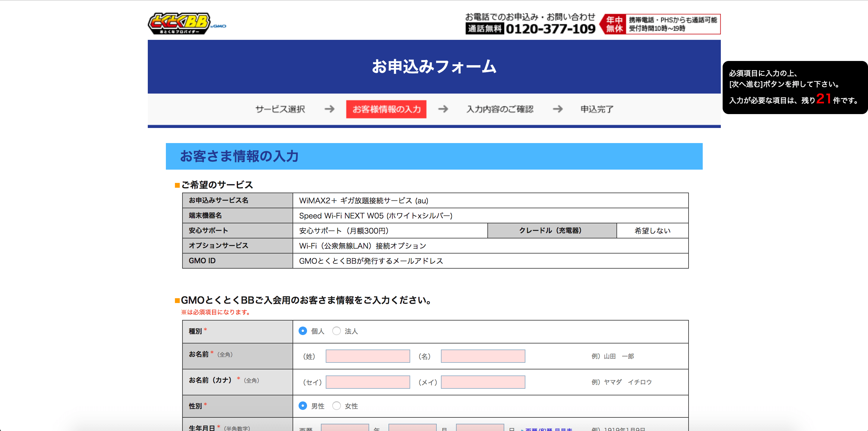Click the 端末機器名 label
This screenshot has width=868, height=431.
[x=205, y=215]
